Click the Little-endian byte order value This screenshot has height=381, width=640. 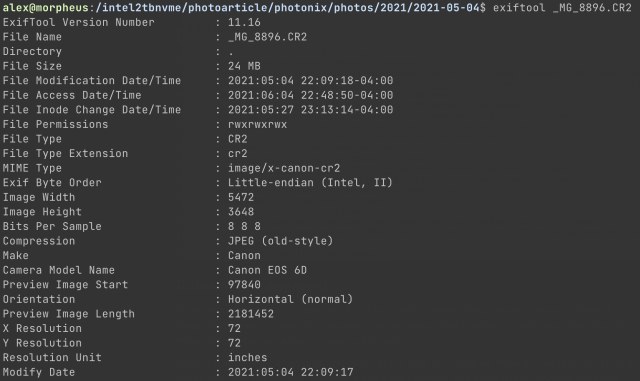[310, 183]
